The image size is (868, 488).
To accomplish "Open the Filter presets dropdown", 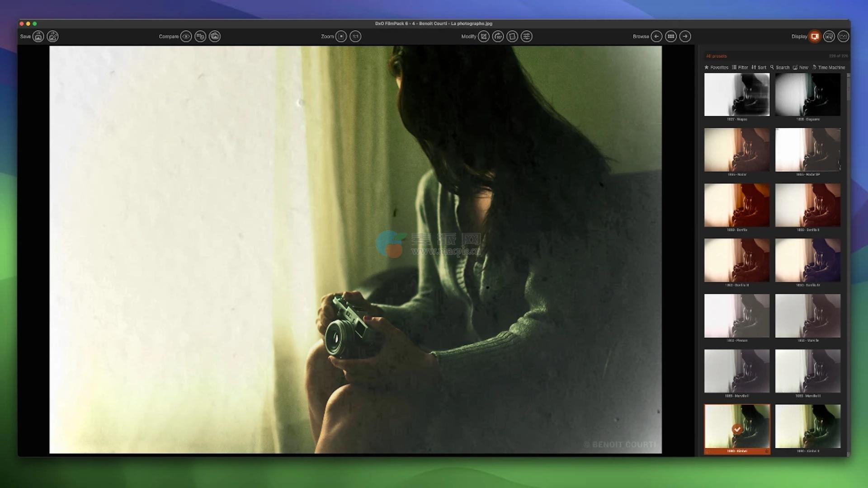I will coord(740,67).
